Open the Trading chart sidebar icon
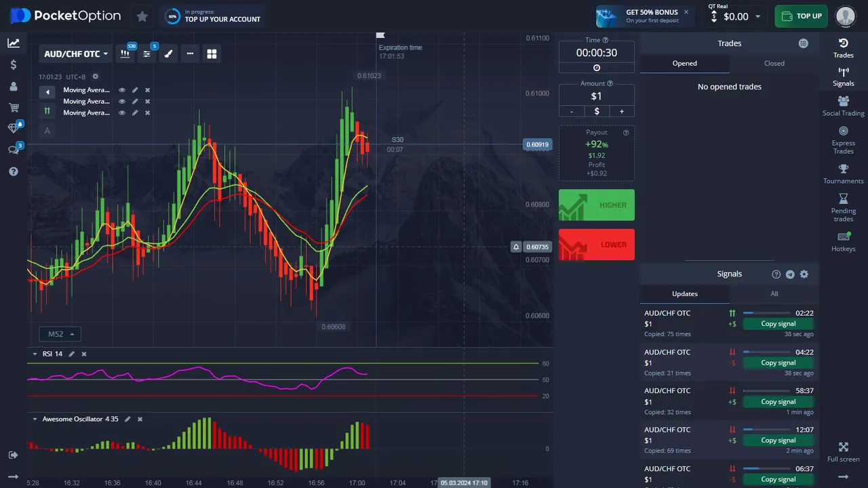Image resolution: width=868 pixels, height=488 pixels. pyautogui.click(x=14, y=43)
